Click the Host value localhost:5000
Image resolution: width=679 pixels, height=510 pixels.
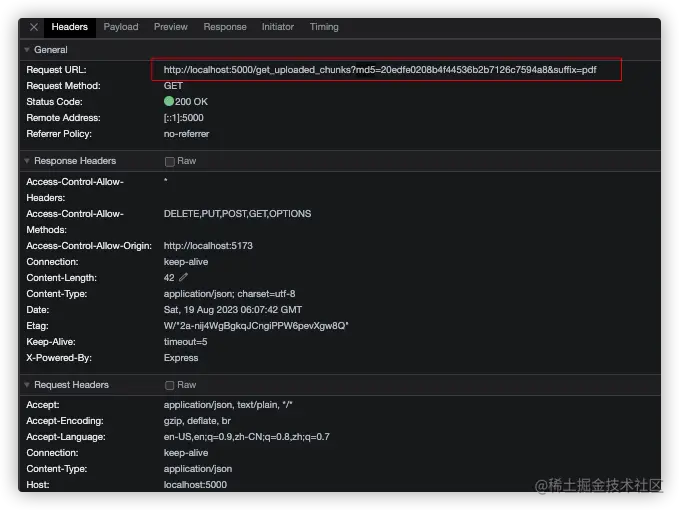195,485
